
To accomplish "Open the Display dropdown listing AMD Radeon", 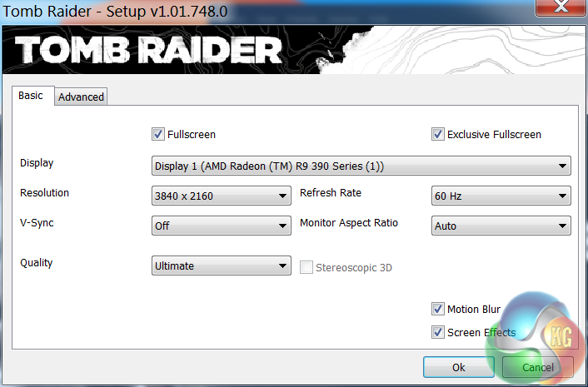I will click(x=361, y=166).
